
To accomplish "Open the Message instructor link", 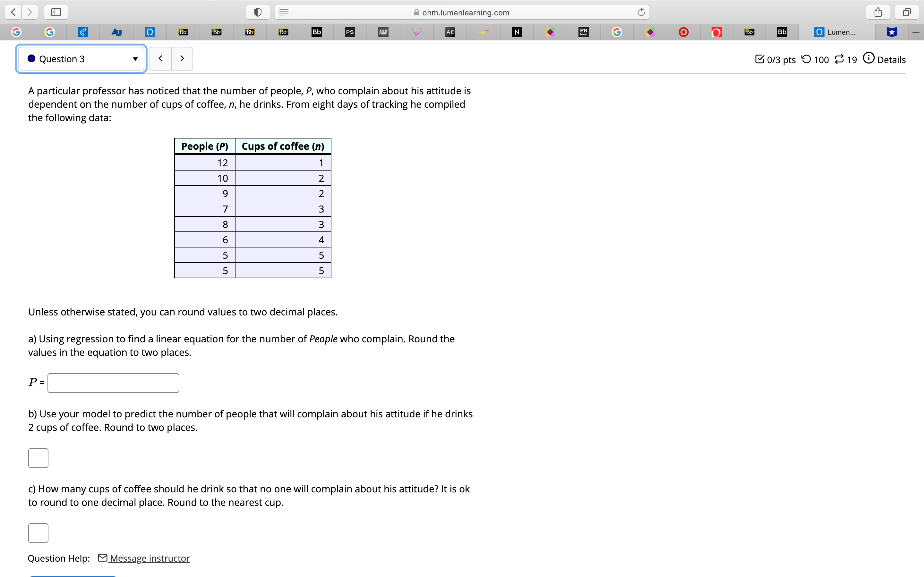I will click(x=149, y=558).
